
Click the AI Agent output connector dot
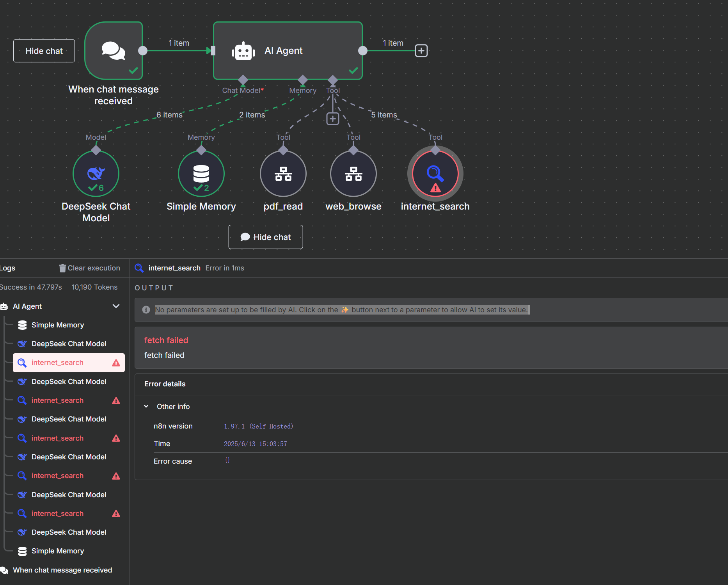pos(363,51)
